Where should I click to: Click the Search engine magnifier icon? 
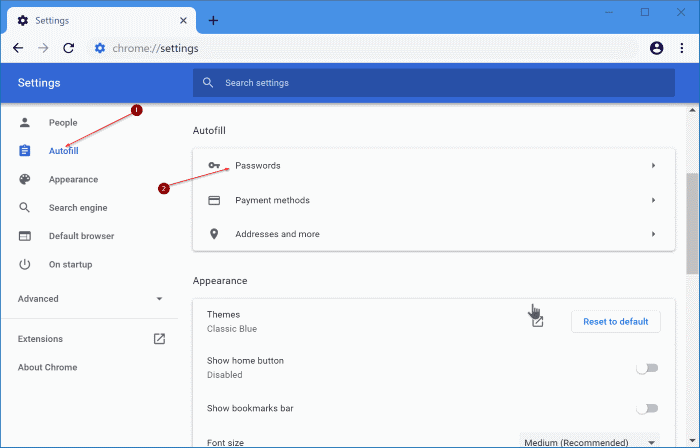click(25, 207)
